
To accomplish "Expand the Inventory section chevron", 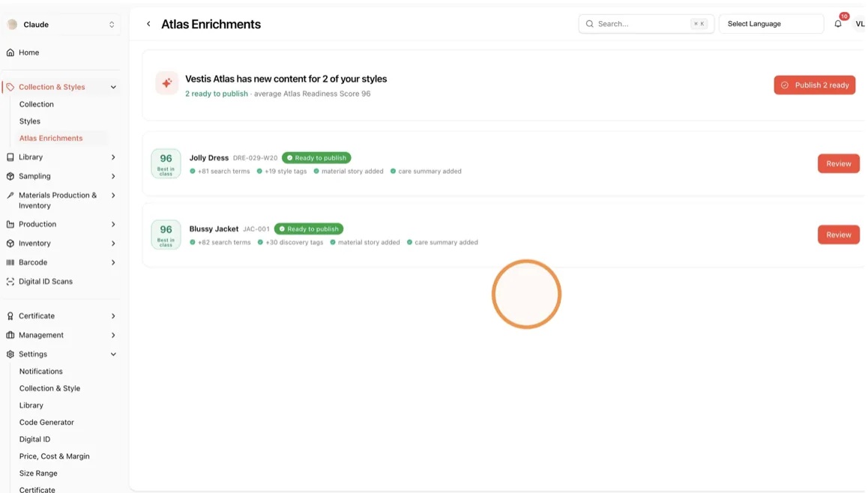I will pos(113,244).
